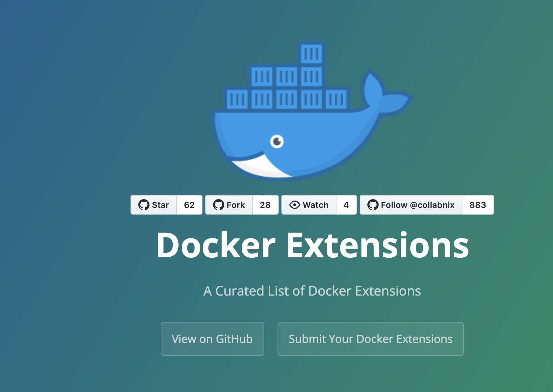Click the Docker whale logo

(x=312, y=110)
